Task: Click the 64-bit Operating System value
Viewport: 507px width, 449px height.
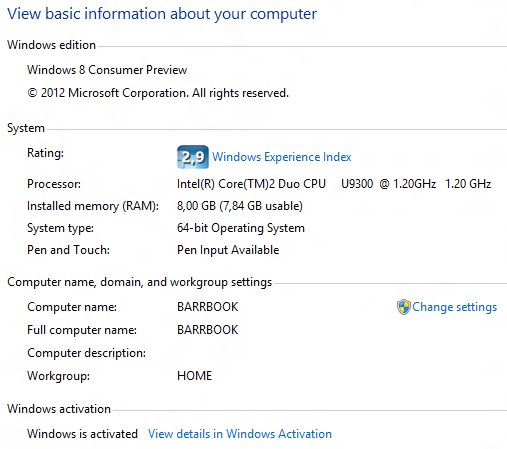Action: coord(241,228)
